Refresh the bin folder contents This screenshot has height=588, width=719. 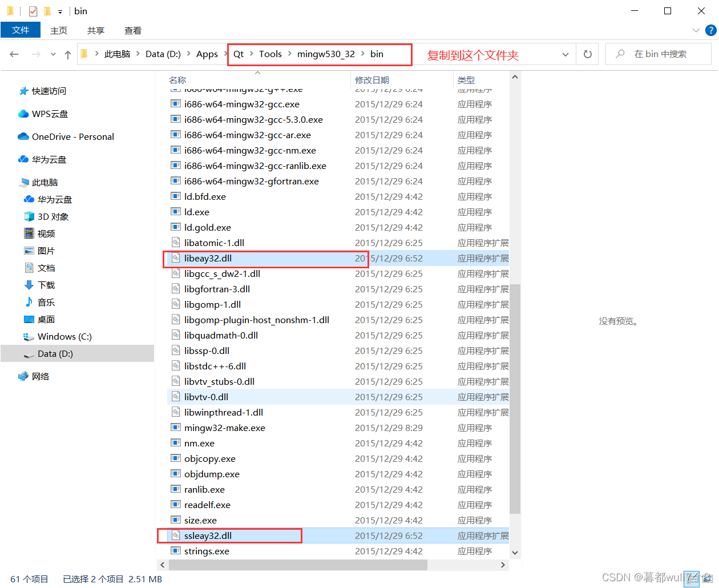tap(587, 54)
